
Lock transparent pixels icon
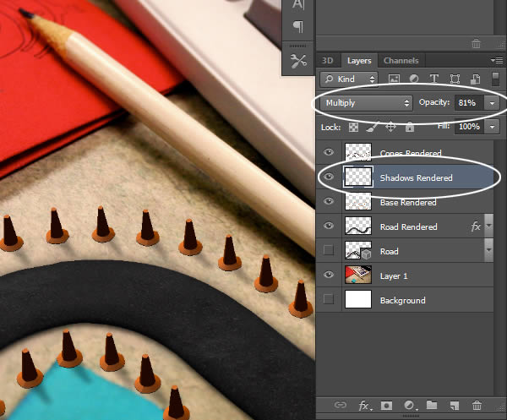pyautogui.click(x=353, y=127)
